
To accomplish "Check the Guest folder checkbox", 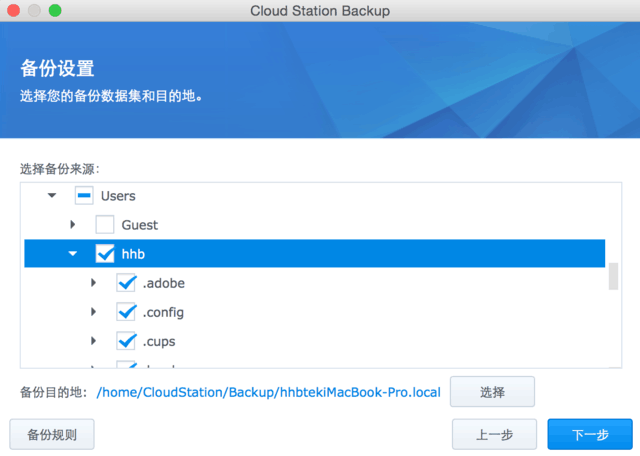I will [105, 225].
